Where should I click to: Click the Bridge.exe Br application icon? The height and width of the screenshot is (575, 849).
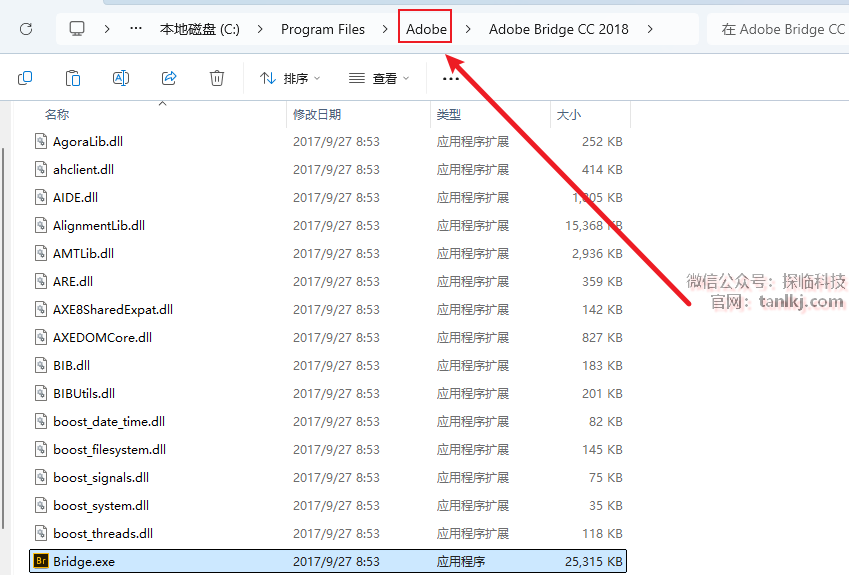[x=41, y=561]
